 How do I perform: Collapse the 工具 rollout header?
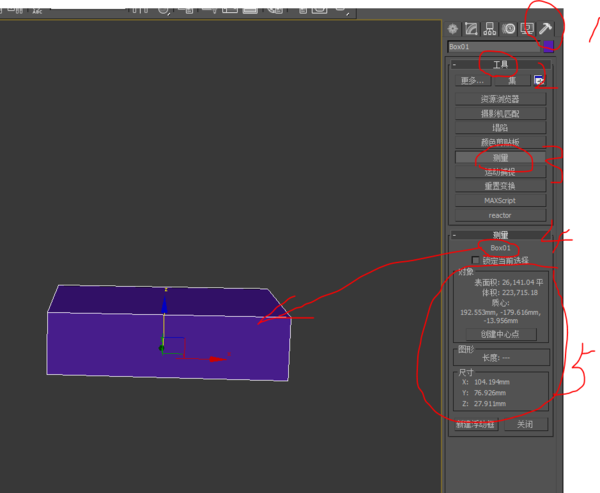pyautogui.click(x=501, y=65)
